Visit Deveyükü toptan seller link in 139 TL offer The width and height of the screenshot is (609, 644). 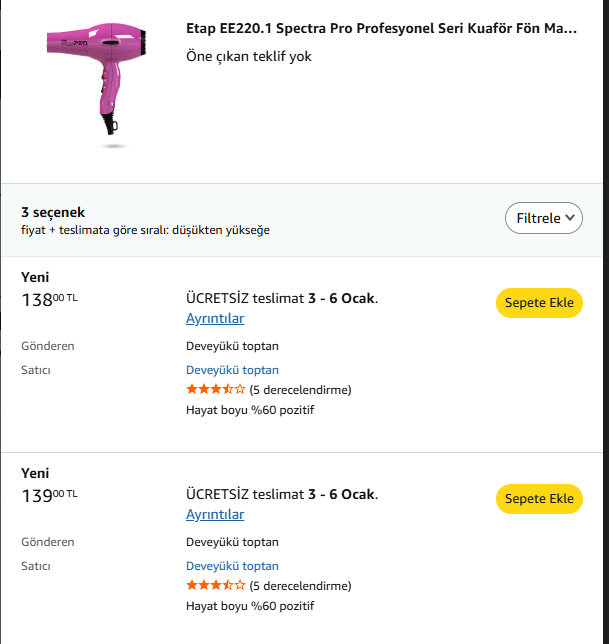[x=232, y=566]
